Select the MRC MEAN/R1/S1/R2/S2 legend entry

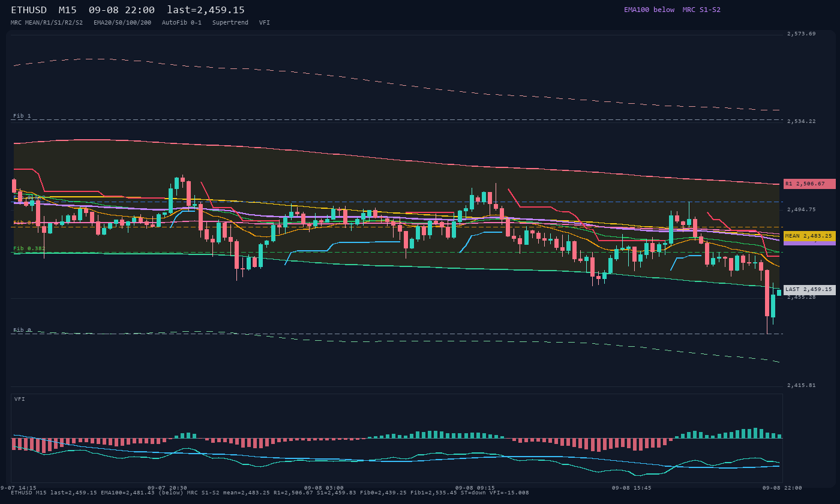point(47,23)
